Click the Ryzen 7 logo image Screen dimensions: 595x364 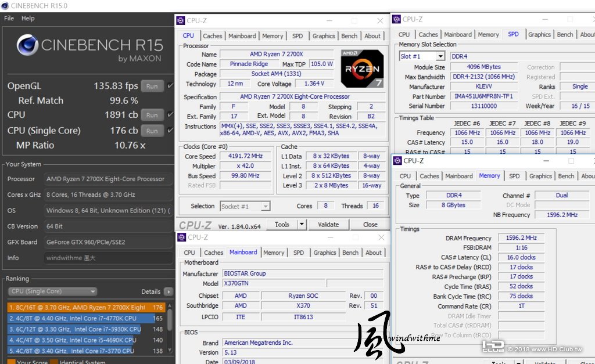pos(362,69)
